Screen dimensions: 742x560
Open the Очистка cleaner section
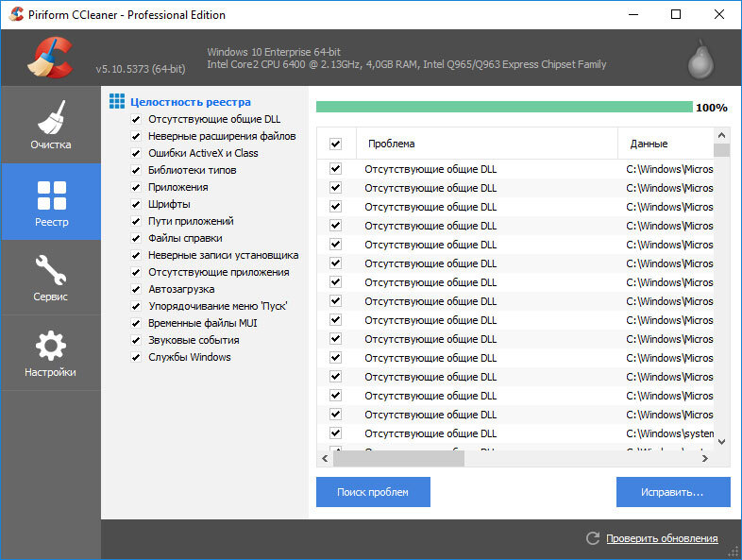point(51,125)
